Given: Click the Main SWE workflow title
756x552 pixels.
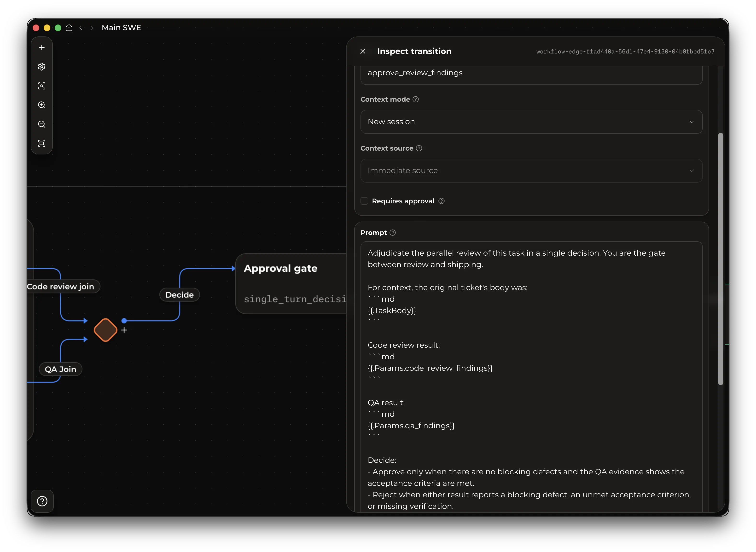Looking at the screenshot, I should pos(122,28).
